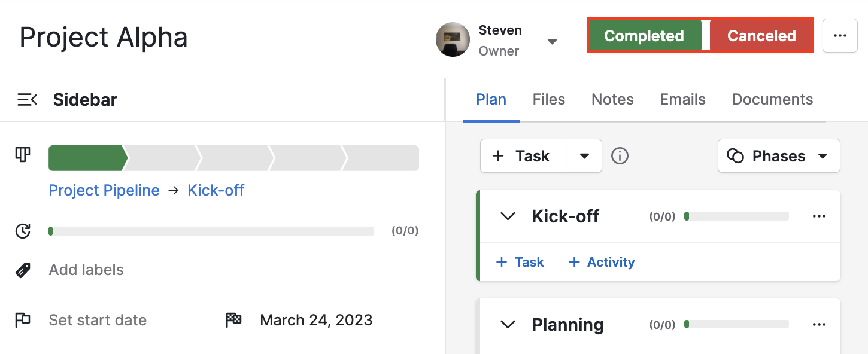Collapse the Planning section
This screenshot has height=354, width=868.
(x=508, y=324)
